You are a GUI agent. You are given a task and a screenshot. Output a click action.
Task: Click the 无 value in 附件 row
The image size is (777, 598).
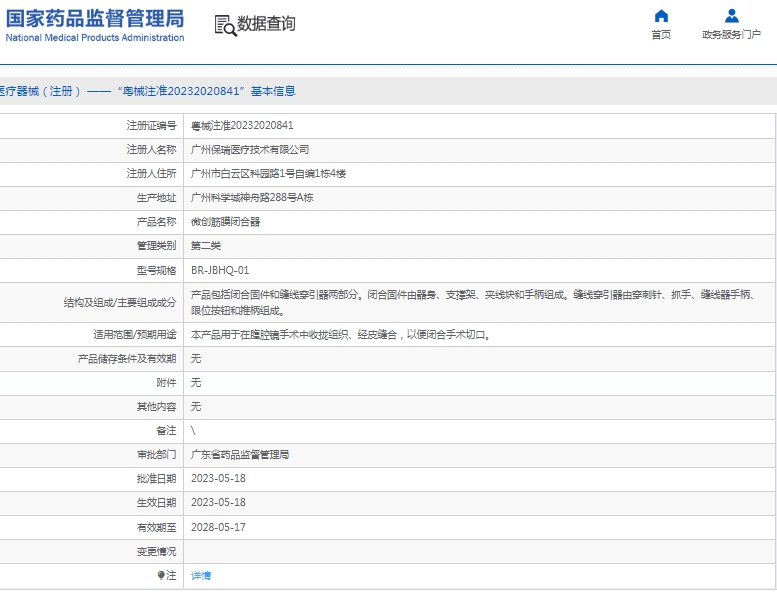coord(196,382)
